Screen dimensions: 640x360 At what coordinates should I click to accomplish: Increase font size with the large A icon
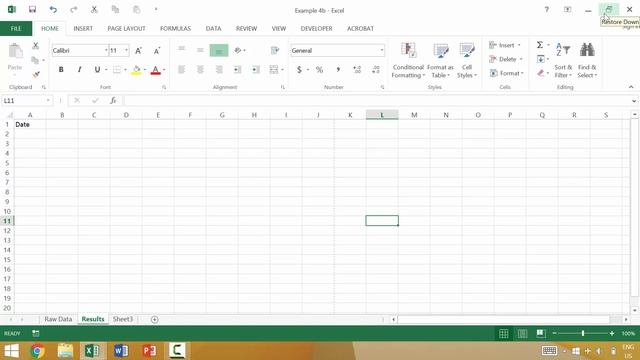138,51
